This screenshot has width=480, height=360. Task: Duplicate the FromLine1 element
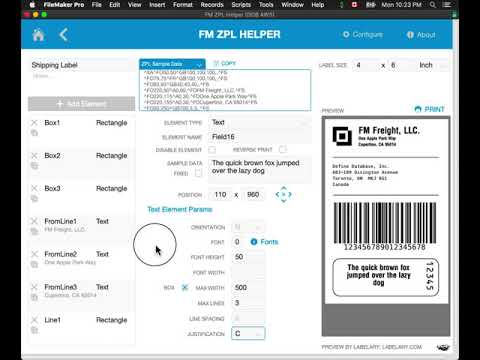[x=34, y=231]
